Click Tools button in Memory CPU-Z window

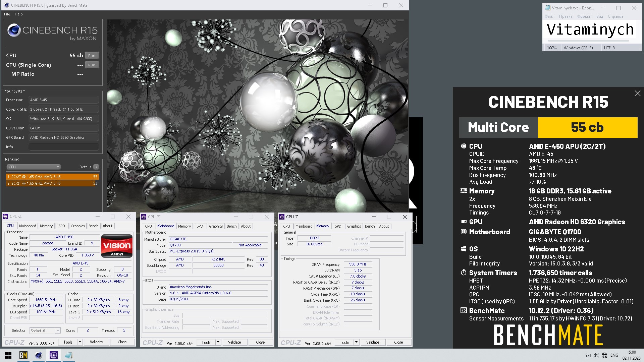[344, 343]
